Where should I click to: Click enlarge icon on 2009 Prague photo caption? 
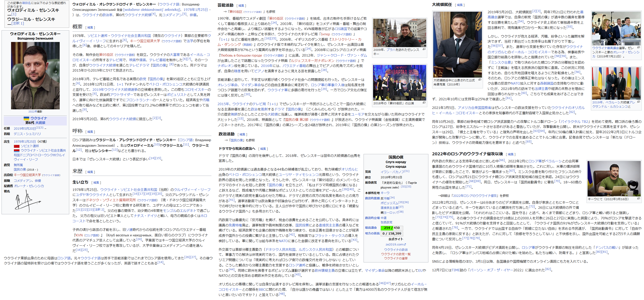(424, 49)
